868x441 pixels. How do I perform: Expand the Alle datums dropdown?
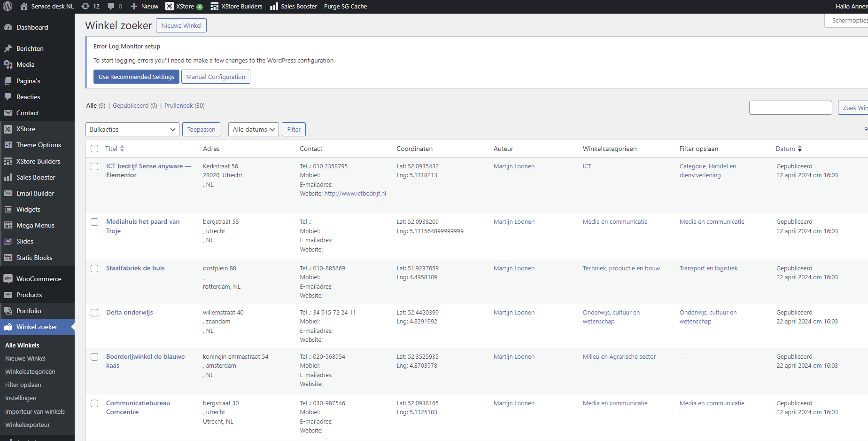254,129
